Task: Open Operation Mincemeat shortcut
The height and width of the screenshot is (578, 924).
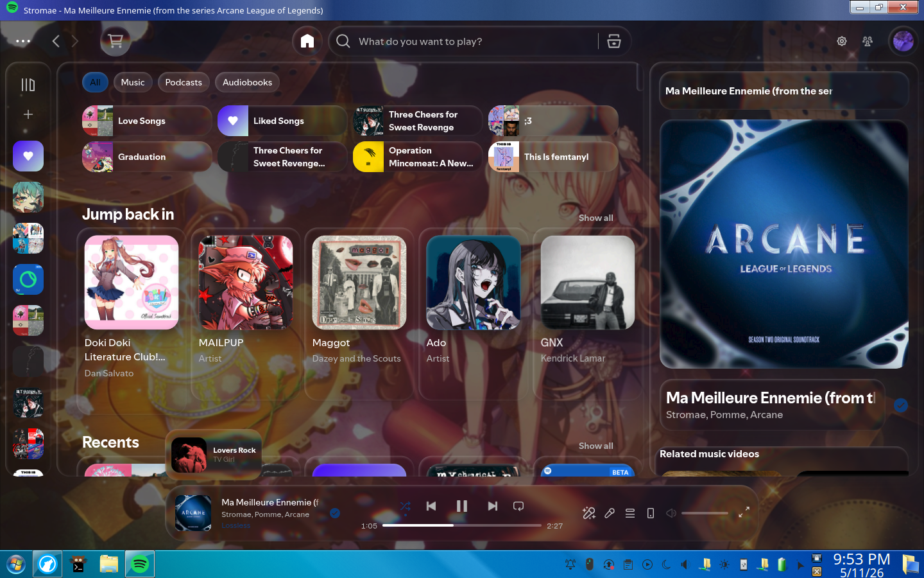Action: pos(418,157)
